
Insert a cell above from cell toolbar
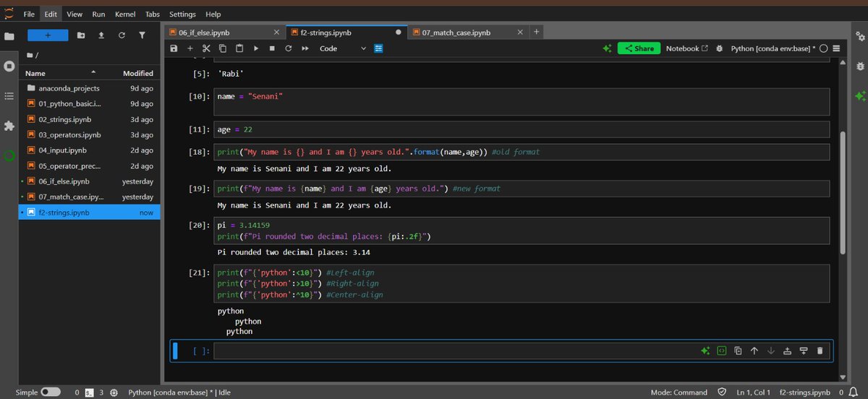point(787,351)
